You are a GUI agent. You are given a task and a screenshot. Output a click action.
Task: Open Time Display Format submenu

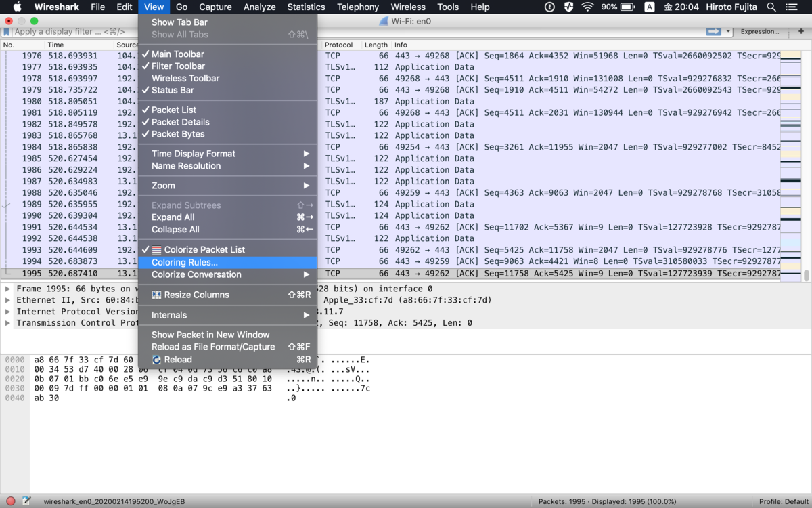(228, 154)
